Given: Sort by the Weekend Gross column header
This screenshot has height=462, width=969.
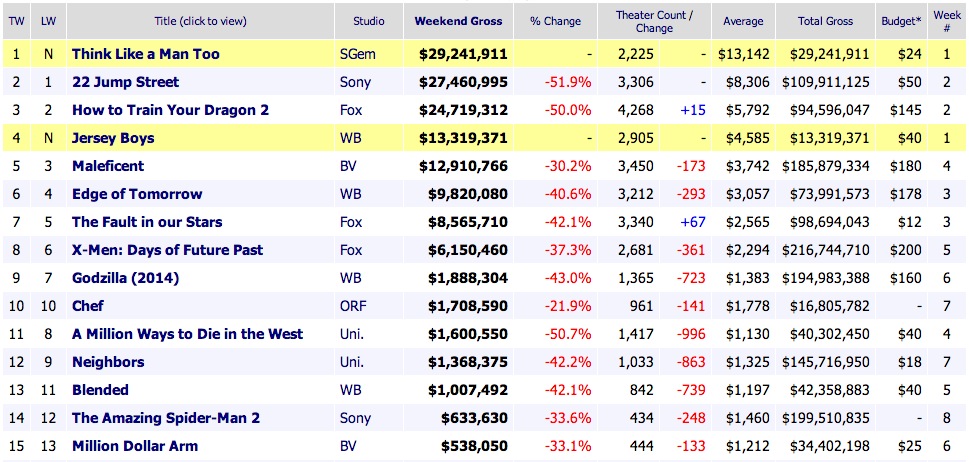Looking at the screenshot, I should click(x=459, y=21).
